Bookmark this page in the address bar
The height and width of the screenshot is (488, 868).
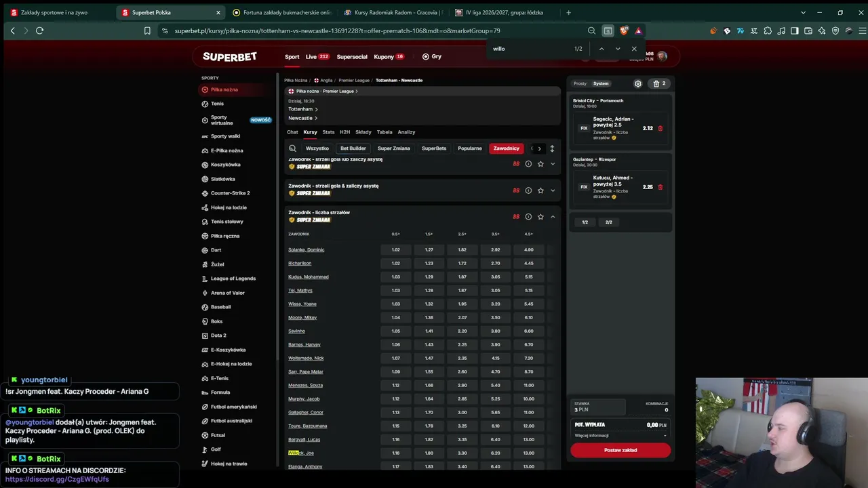point(147,30)
